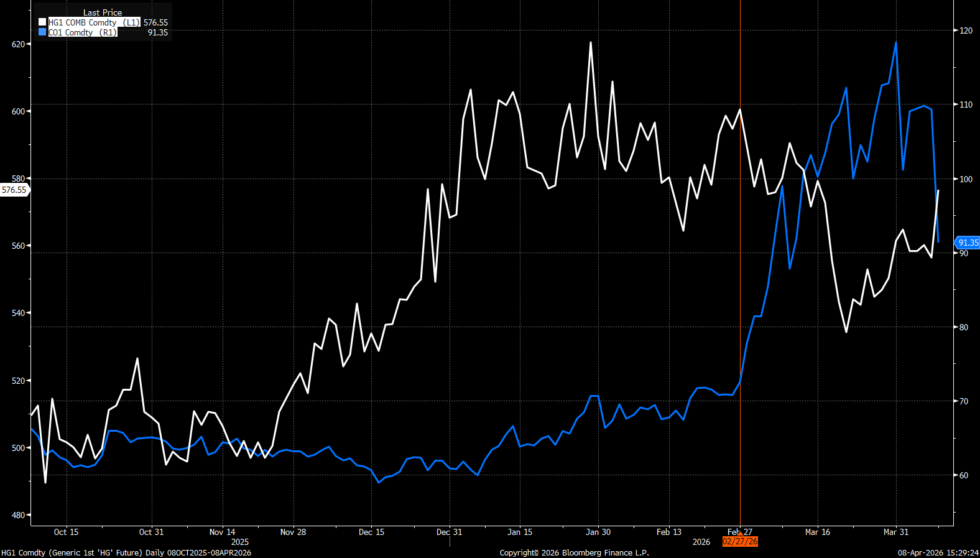
Task: Click the 60 right-axis value
Action: click(x=963, y=475)
